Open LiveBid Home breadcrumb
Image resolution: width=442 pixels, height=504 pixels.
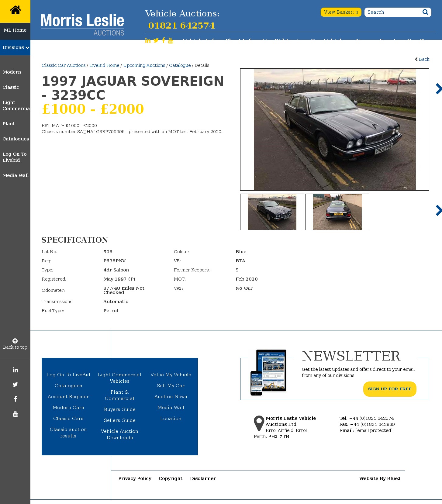(x=104, y=65)
